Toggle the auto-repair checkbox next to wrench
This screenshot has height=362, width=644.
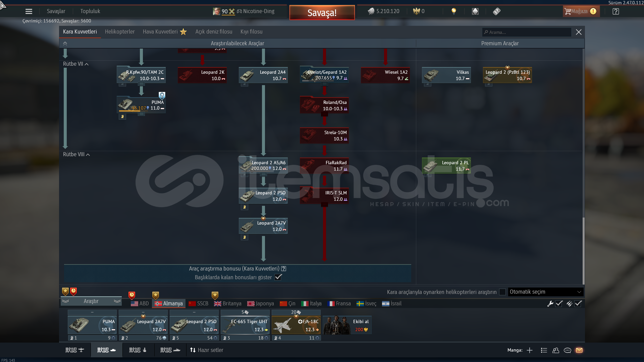point(559,304)
